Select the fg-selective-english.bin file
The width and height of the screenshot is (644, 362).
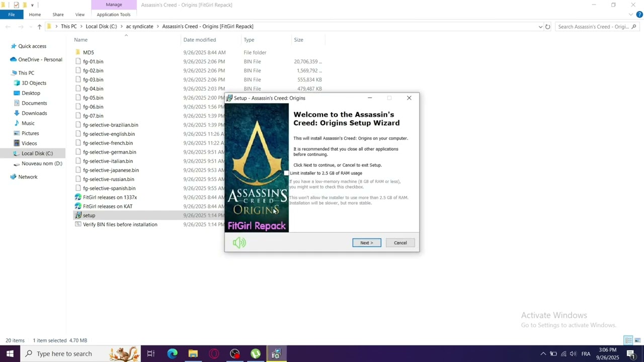point(109,134)
